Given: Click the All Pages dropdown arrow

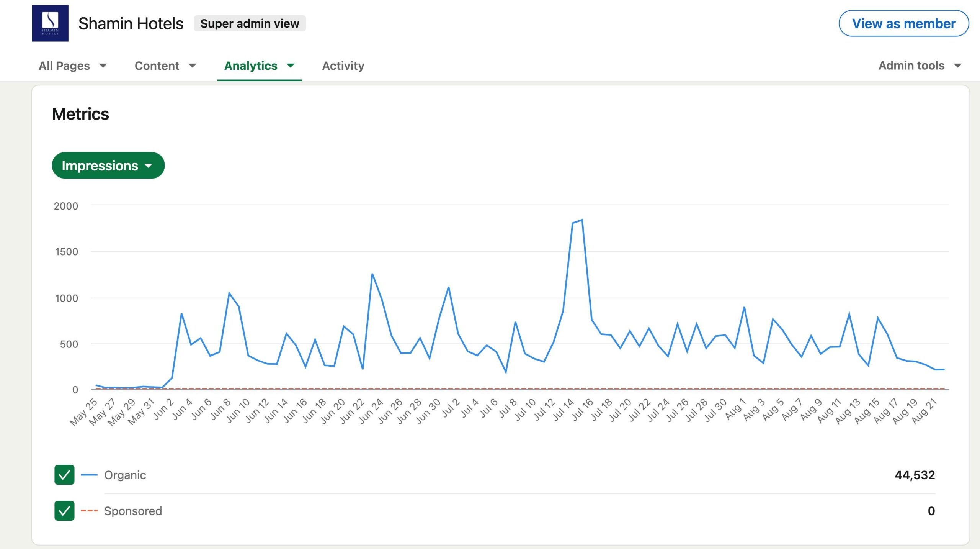Looking at the screenshot, I should [103, 66].
